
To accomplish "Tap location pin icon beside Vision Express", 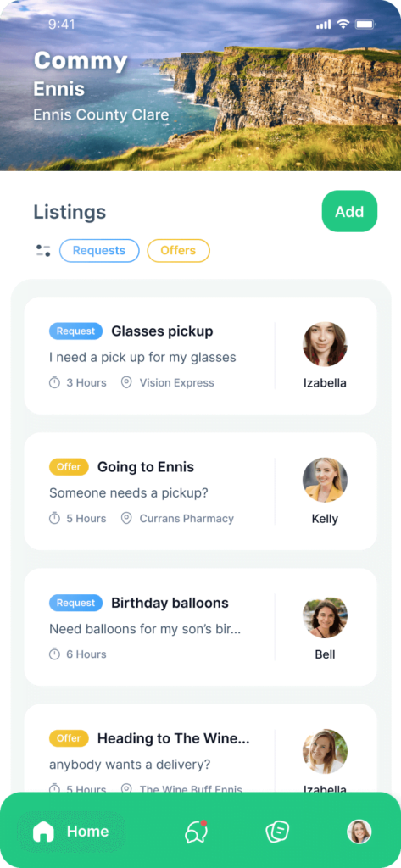I will point(126,382).
